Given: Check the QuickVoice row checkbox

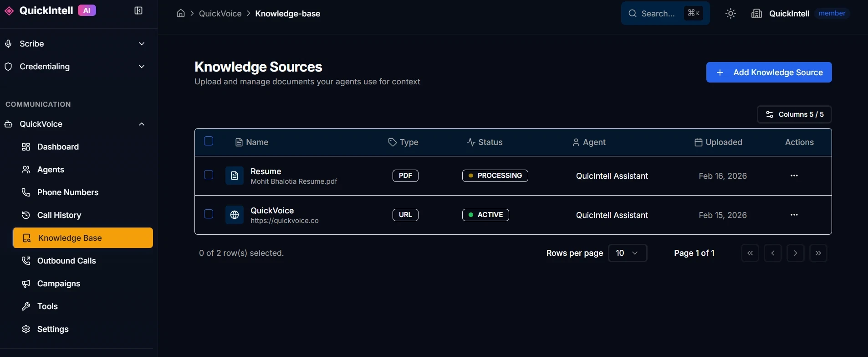Looking at the screenshot, I should pos(209,214).
